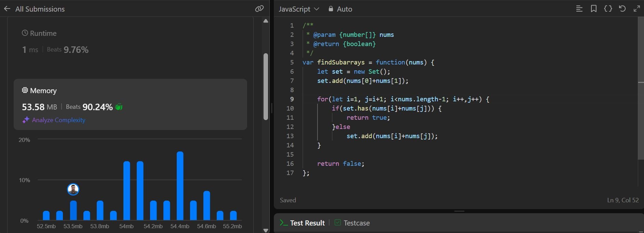Screen dimensions: 644x233
Task: Open the JavaScript language dropdown
Action: [x=298, y=9]
